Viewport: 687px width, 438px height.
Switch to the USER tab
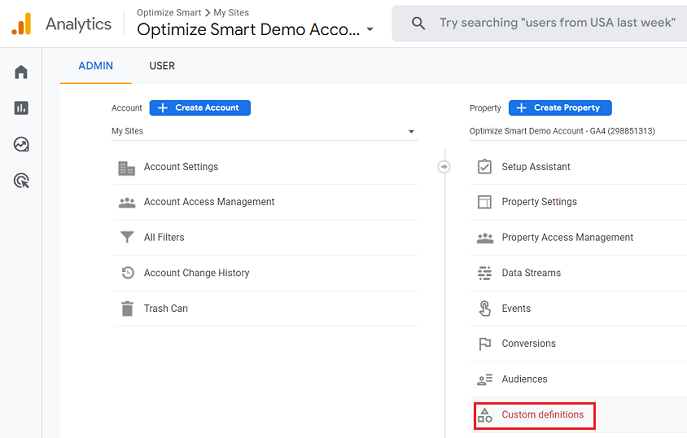coord(162,66)
